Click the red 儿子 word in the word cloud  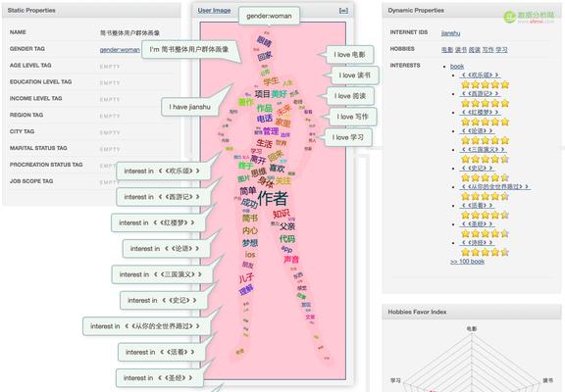[246, 278]
